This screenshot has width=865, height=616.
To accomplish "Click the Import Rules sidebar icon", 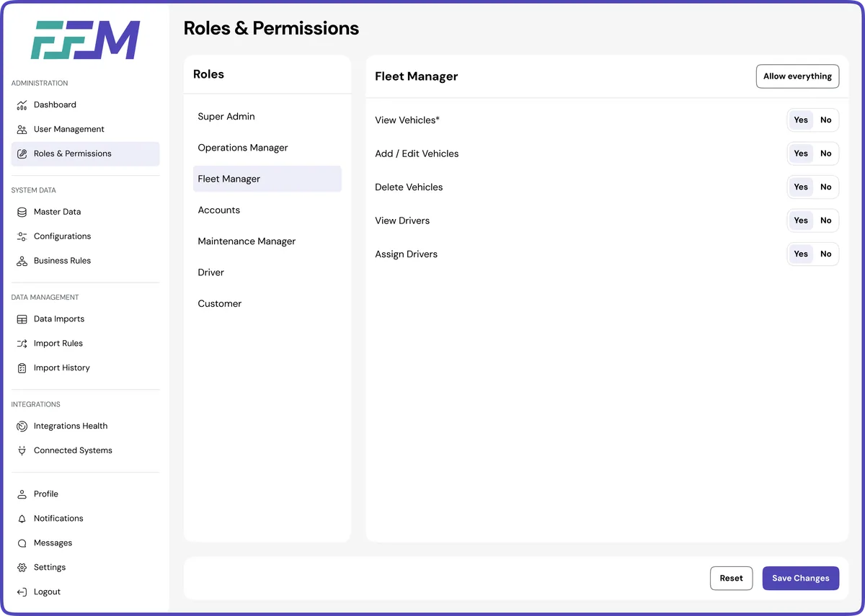I will (x=21, y=344).
